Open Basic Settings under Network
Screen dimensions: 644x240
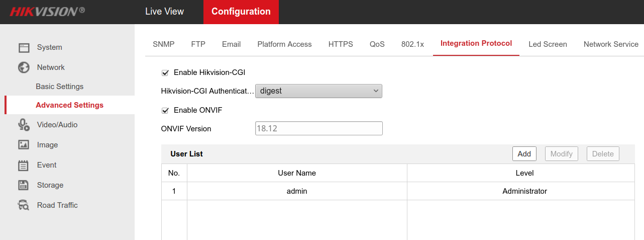[x=60, y=87]
